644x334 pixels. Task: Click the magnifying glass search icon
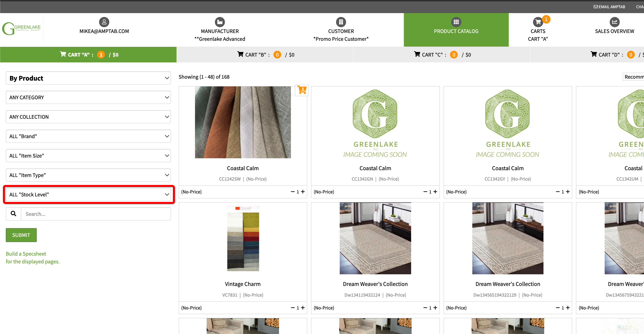coord(14,214)
